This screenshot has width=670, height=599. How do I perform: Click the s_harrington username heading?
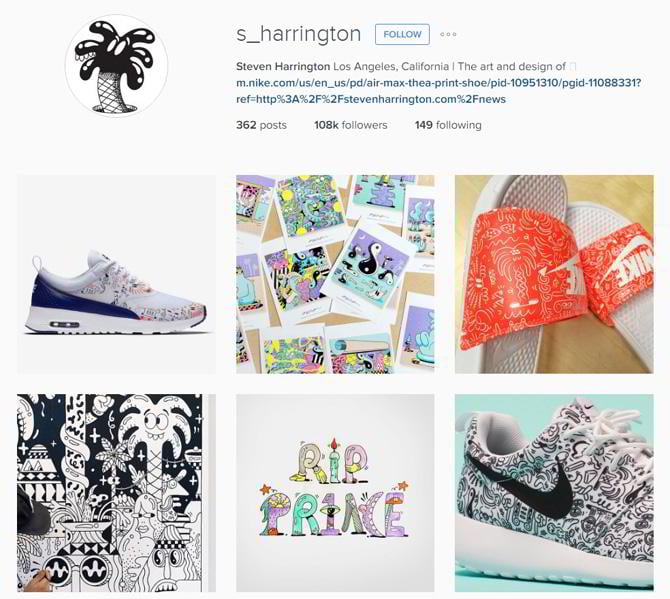tap(299, 34)
